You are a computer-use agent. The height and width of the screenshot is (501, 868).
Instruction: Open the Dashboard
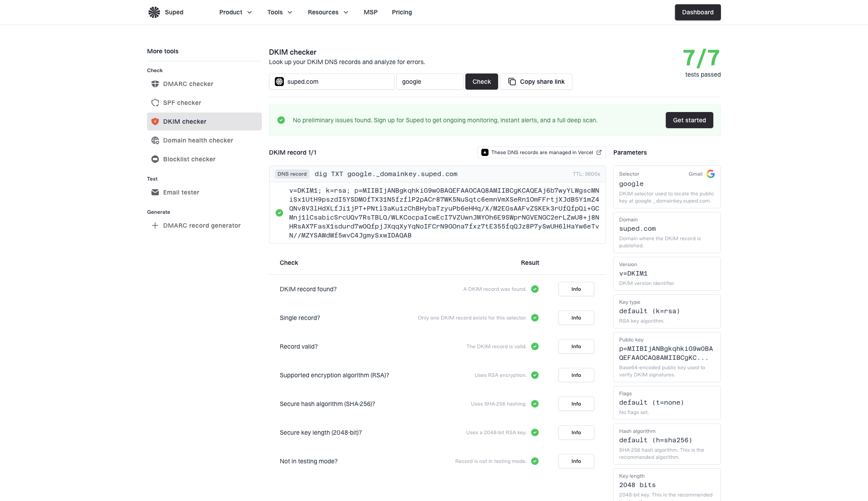pyautogui.click(x=698, y=12)
